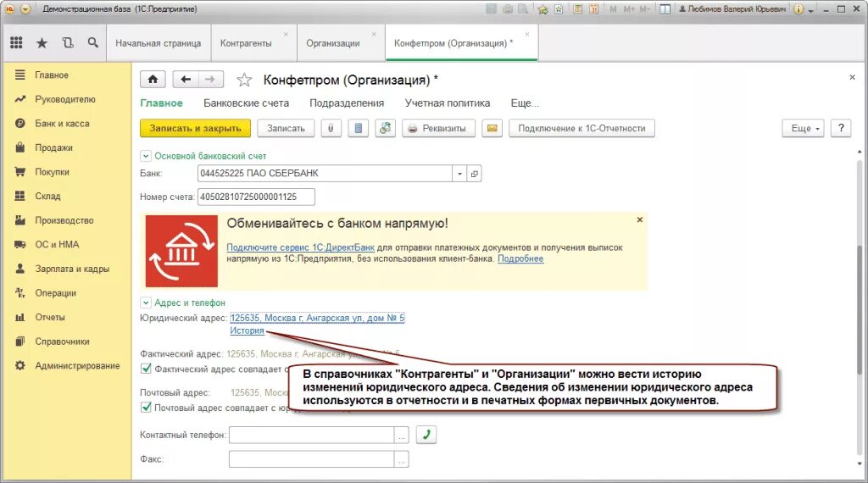Close the ДиректБанк banner
This screenshot has height=483, width=868.
point(639,219)
